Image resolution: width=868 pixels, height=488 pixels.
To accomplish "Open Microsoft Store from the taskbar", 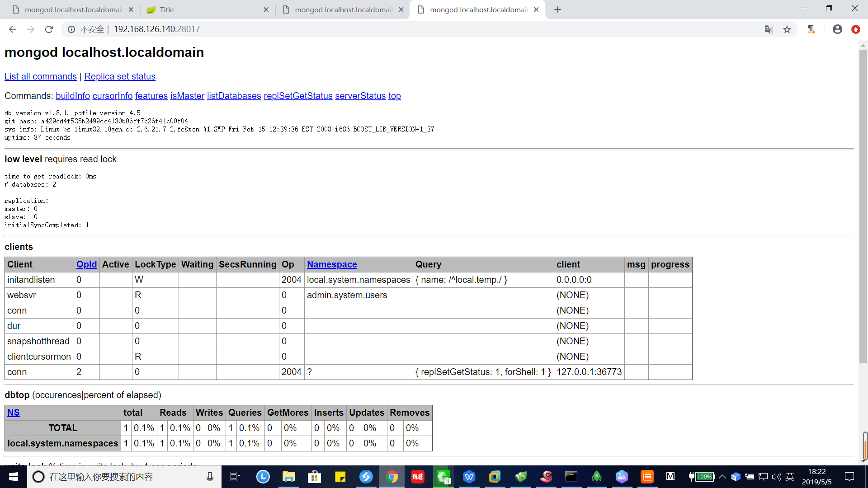I will coord(314,477).
